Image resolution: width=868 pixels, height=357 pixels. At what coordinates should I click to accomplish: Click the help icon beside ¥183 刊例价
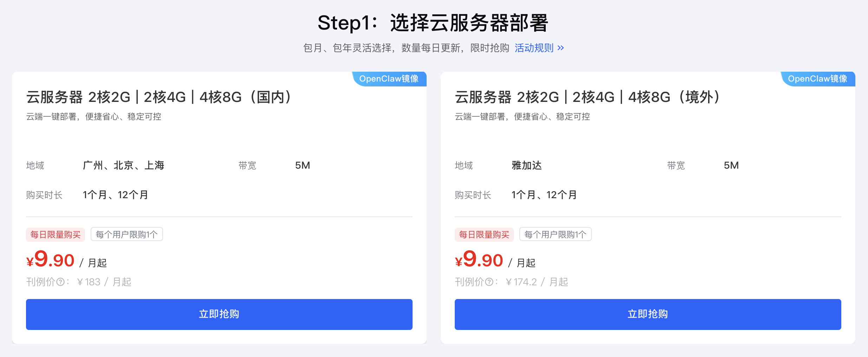point(60,282)
